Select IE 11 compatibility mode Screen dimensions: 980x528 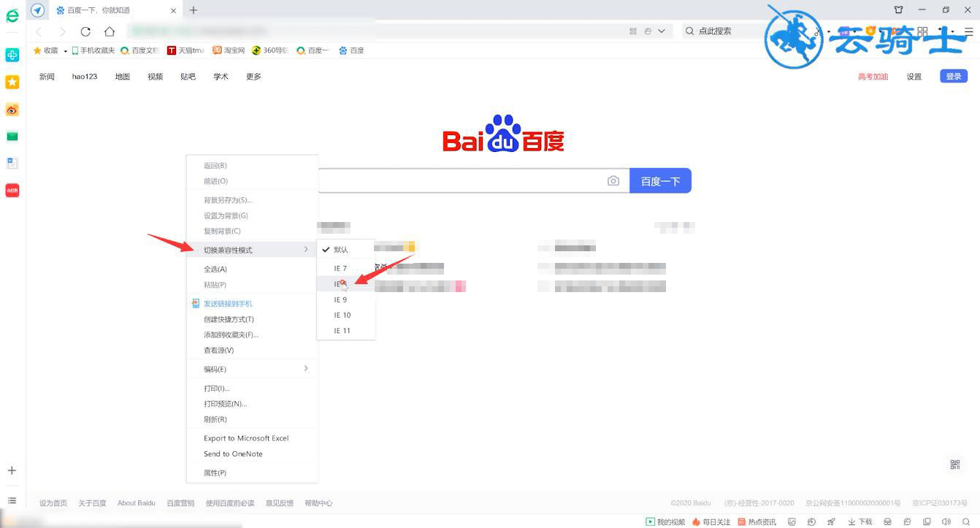[x=345, y=331]
